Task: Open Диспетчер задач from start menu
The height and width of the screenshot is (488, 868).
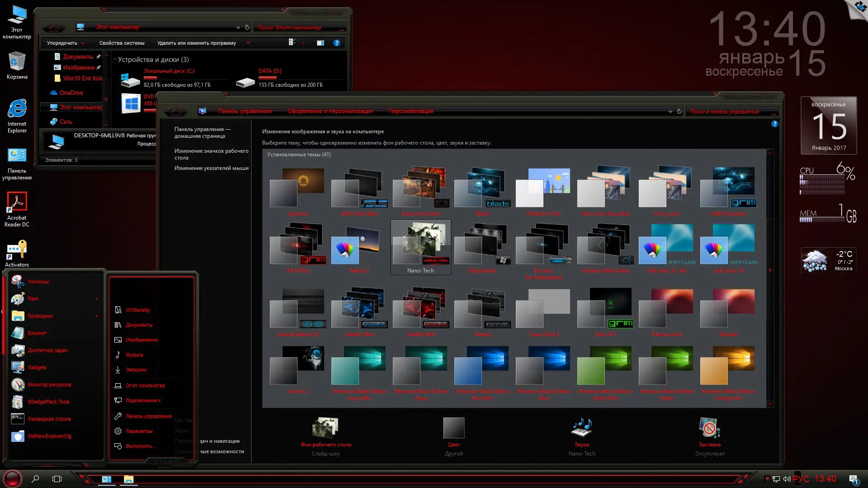Action: (x=47, y=350)
